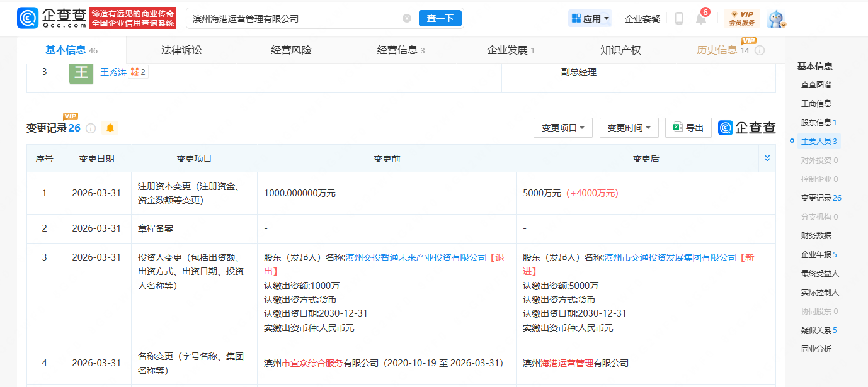Image resolution: width=868 pixels, height=387 pixels.
Task: Jump to 企业年报 in side navigation
Action: point(816,255)
